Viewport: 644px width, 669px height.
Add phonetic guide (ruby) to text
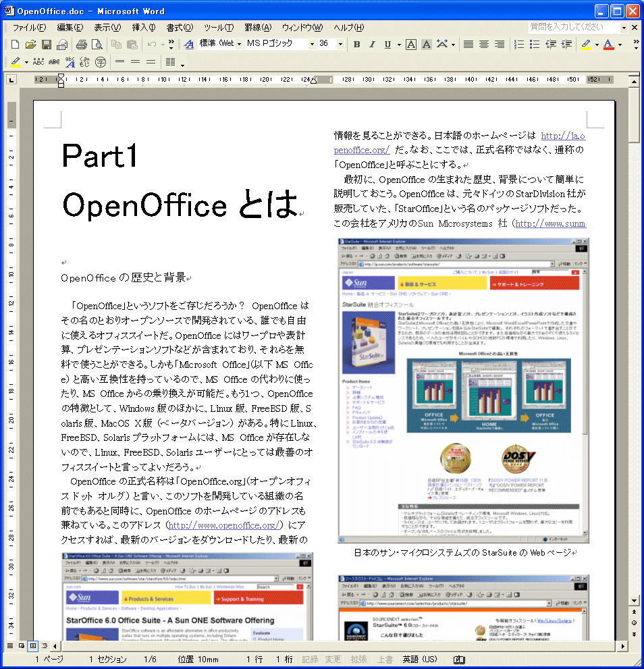(70, 62)
